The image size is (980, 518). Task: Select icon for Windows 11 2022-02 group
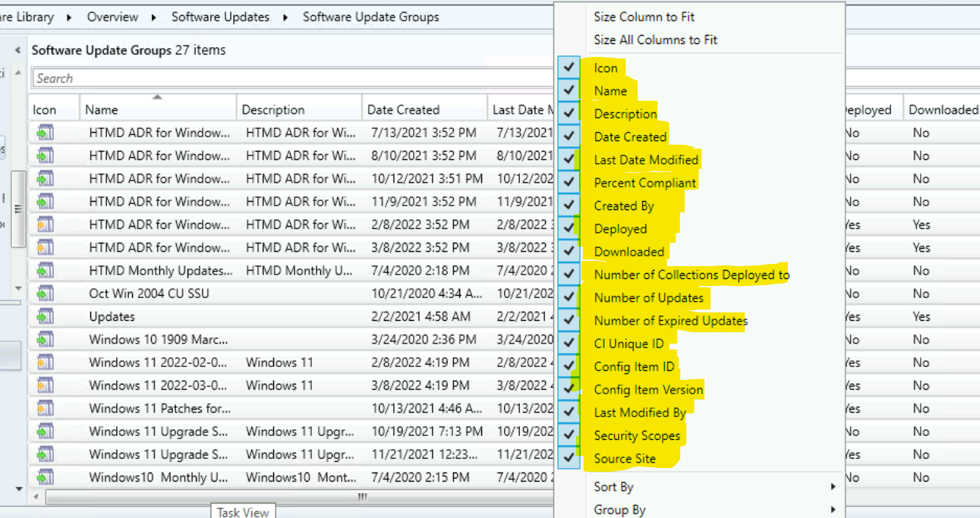[x=46, y=363]
